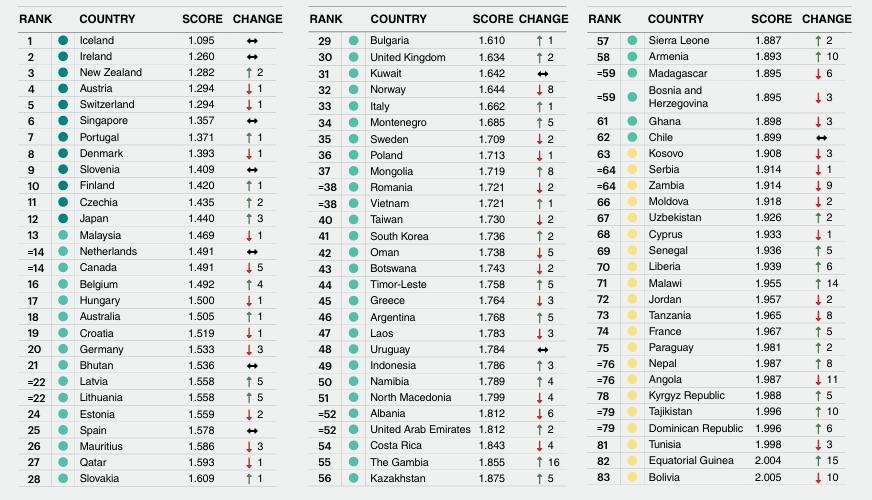Click the yellow dot beside Kosovo
The width and height of the screenshot is (872, 500).
click(x=631, y=155)
